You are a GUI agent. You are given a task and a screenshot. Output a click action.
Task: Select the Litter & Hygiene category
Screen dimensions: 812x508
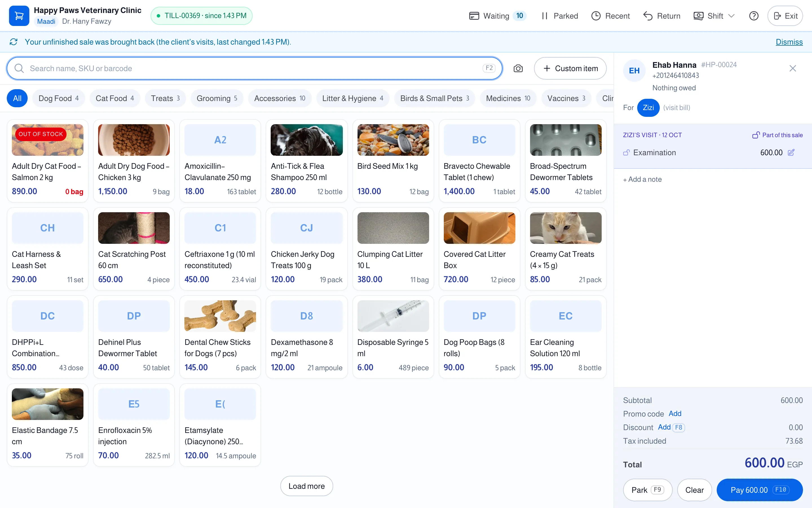pyautogui.click(x=353, y=98)
